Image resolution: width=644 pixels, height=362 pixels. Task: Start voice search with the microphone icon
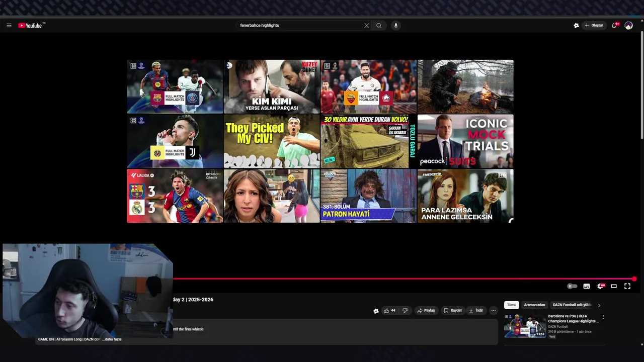tap(396, 26)
